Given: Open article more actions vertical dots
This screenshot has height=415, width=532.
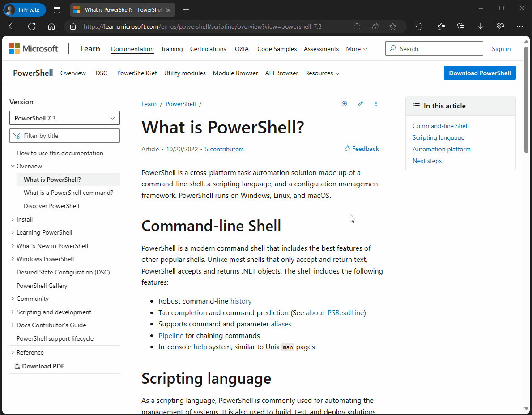Looking at the screenshot, I should pos(376,104).
